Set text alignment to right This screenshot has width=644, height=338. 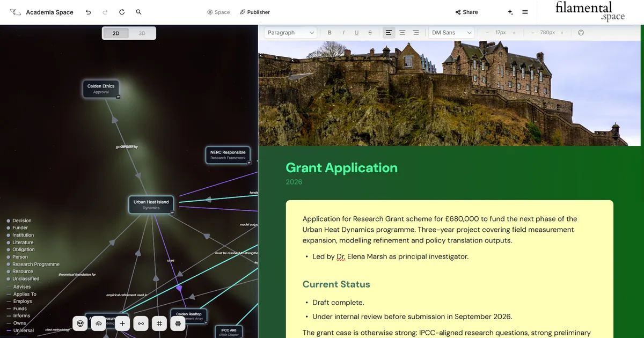pyautogui.click(x=415, y=33)
